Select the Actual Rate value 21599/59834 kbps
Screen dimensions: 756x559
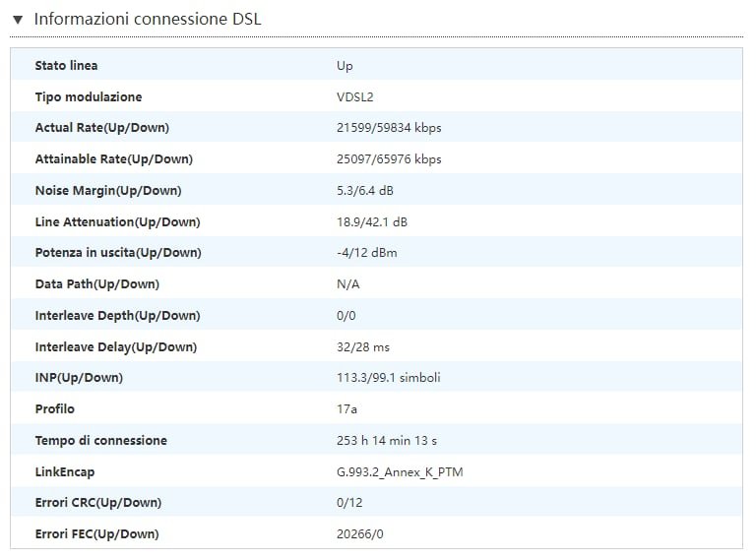(x=389, y=128)
